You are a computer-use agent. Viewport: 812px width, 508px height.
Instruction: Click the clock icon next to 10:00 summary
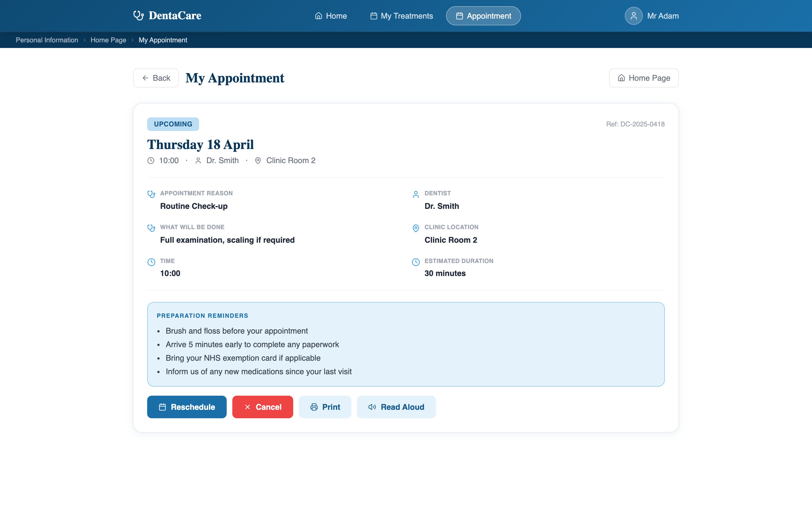click(x=151, y=161)
